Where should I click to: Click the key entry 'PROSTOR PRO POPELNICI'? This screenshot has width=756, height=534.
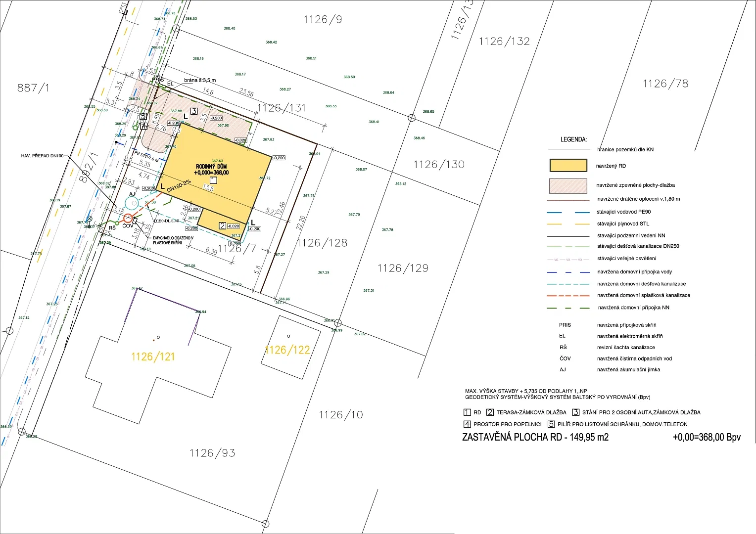(508, 424)
